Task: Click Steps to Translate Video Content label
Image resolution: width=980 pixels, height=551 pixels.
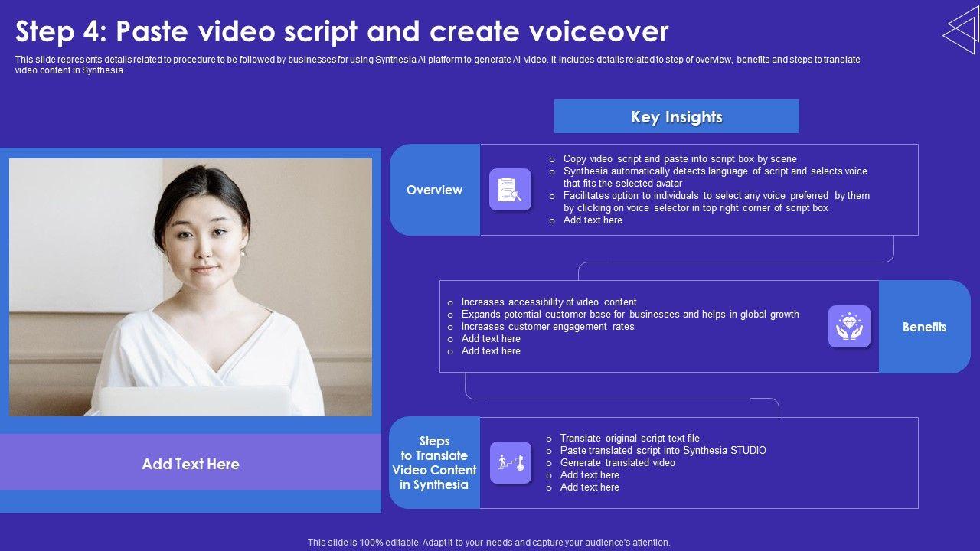Action: (x=434, y=463)
